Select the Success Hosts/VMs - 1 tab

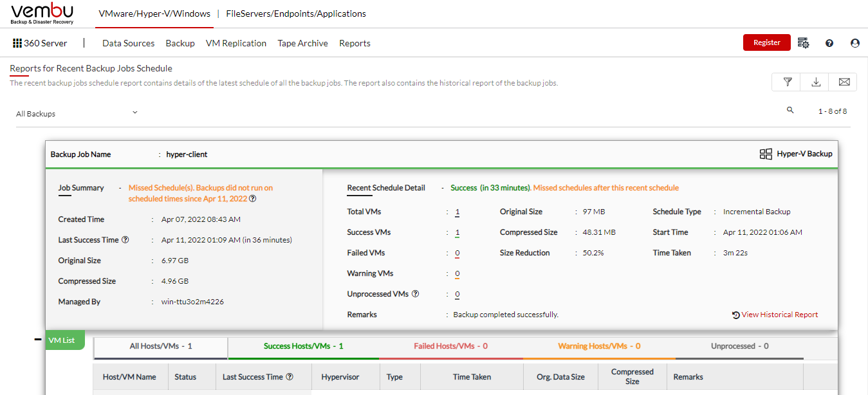coord(304,347)
